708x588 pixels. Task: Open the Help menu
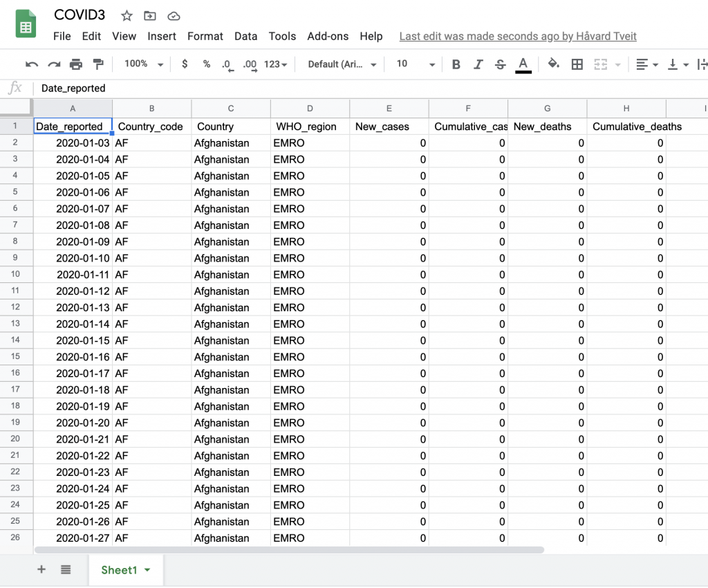coord(371,36)
